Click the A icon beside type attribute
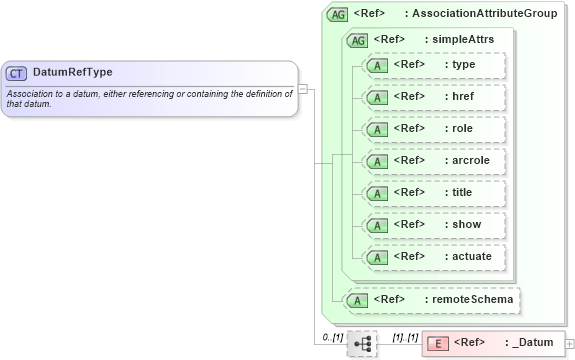This screenshot has width=575, height=360. (x=377, y=66)
